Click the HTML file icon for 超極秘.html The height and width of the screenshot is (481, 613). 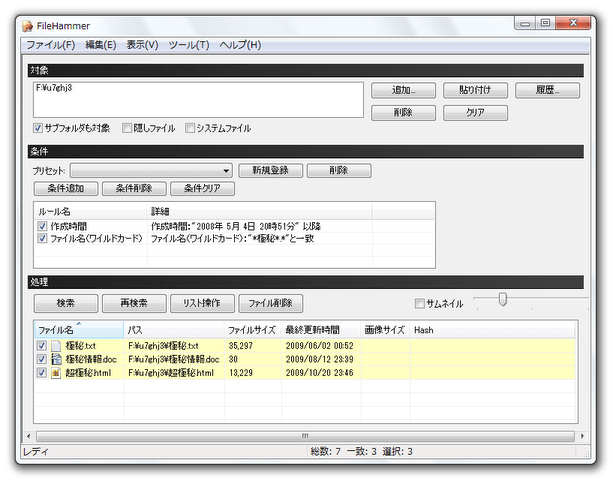(56, 373)
